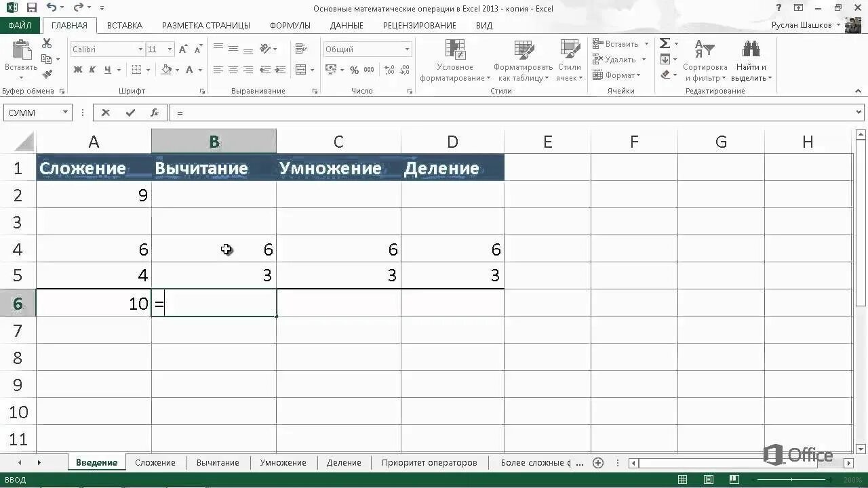Click the font color A icon

click(190, 70)
